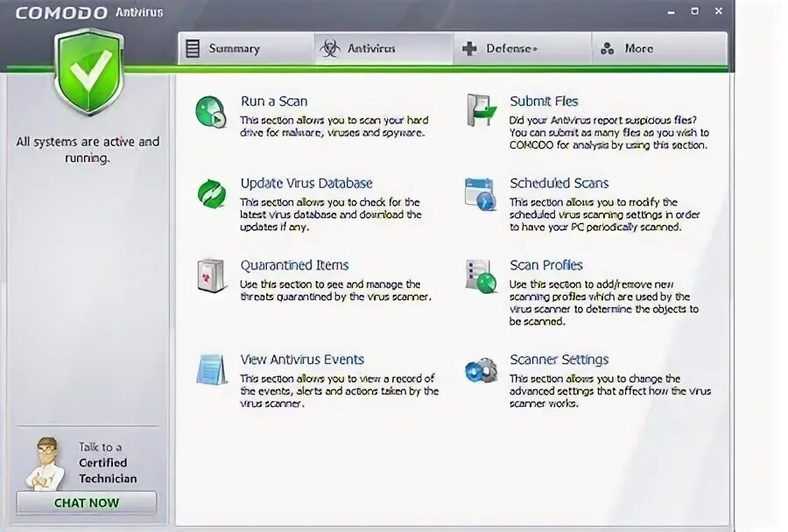Open Quarantined Items via its box icon
788x532 pixels.
211,275
